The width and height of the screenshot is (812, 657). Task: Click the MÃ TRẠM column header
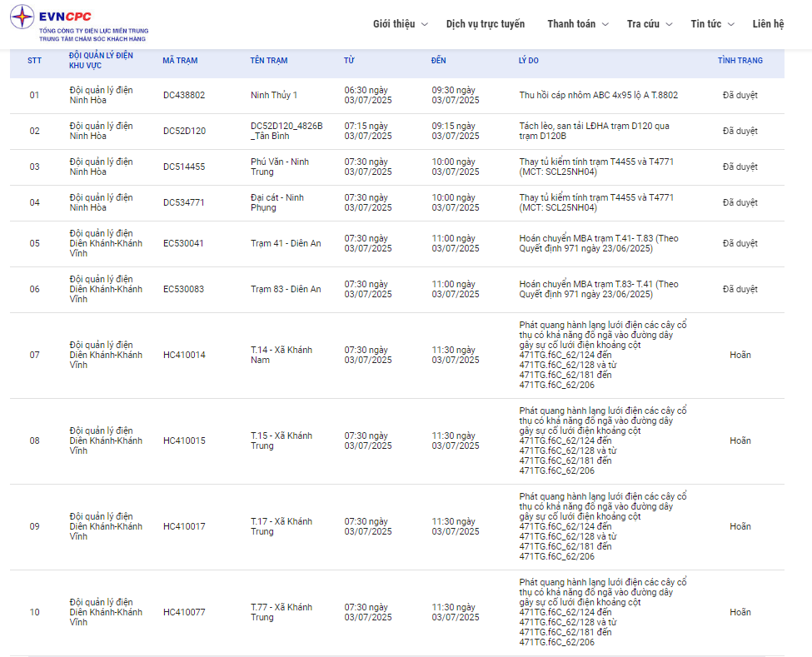pos(180,61)
